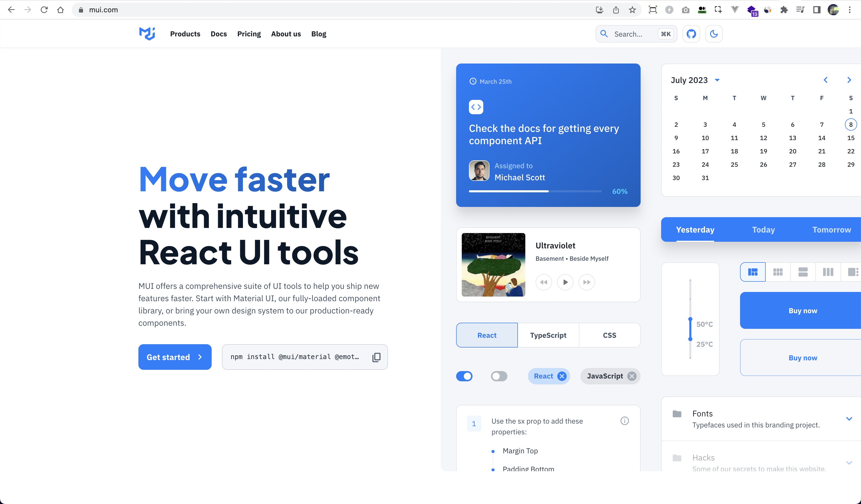The width and height of the screenshot is (861, 504).
Task: Click the GitHub icon in navbar
Action: (x=691, y=34)
